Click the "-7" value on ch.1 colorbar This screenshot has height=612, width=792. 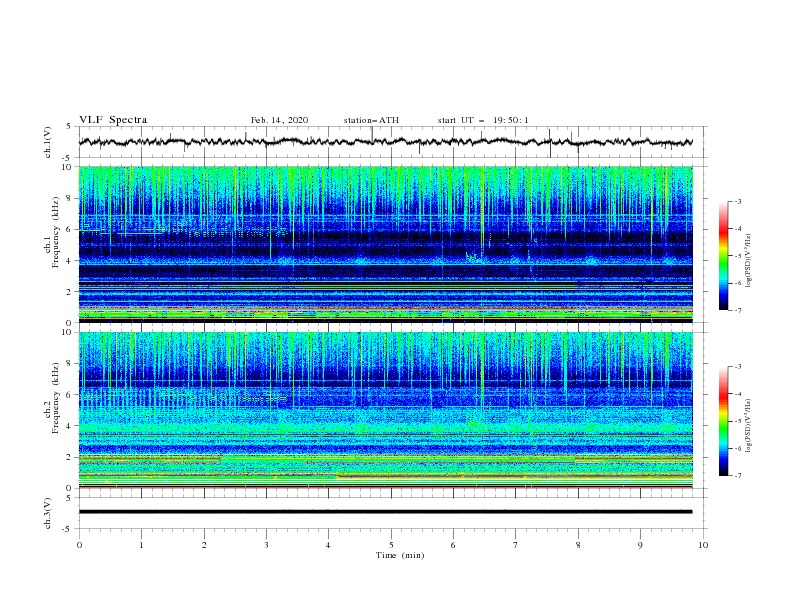(737, 311)
